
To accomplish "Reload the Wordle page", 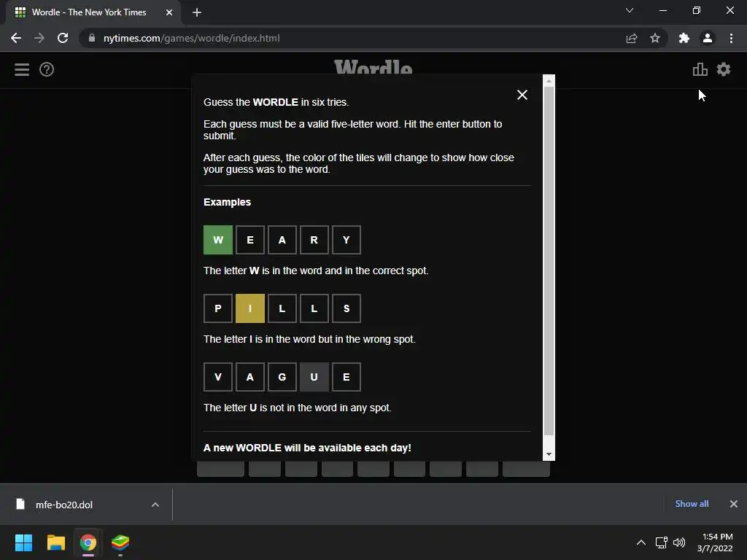I will pyautogui.click(x=63, y=38).
